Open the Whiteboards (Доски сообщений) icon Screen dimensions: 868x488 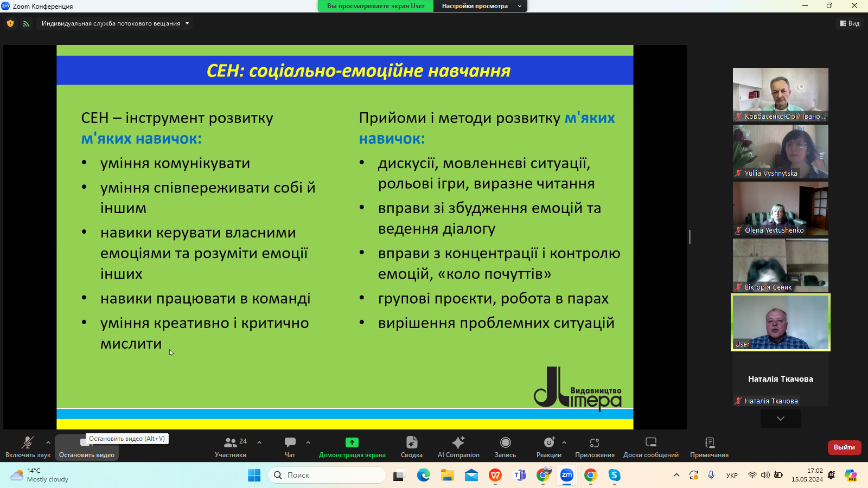coord(650,443)
